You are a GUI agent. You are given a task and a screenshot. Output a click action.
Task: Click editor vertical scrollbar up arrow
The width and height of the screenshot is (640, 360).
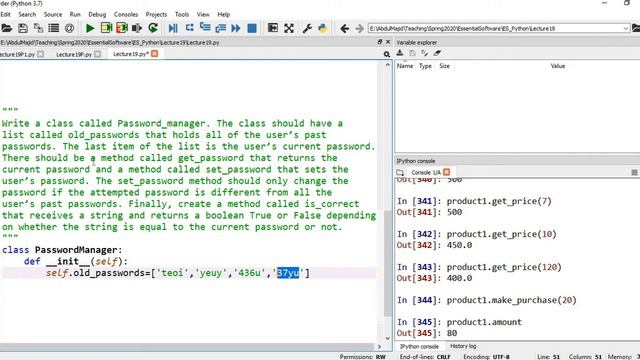[x=387, y=65]
